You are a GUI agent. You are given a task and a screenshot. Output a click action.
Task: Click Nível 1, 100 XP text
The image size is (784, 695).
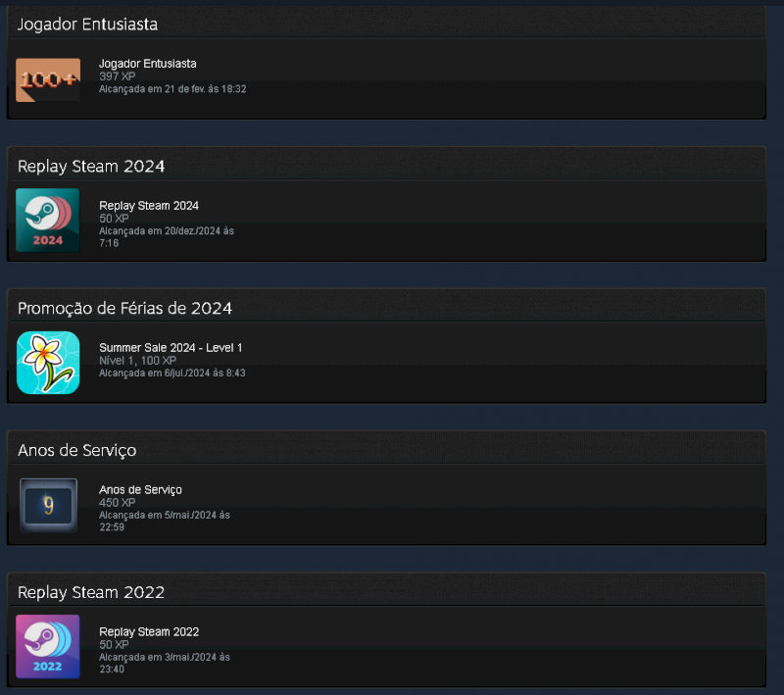coord(137,361)
